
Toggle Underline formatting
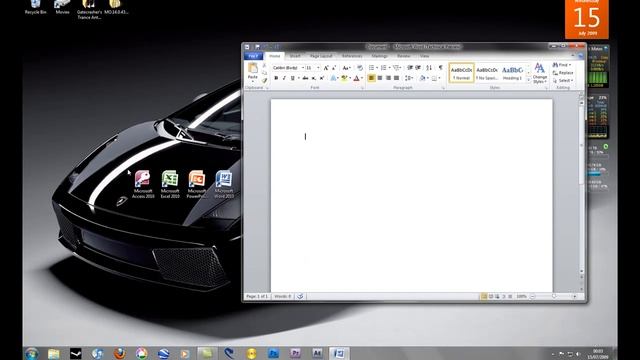coord(292,78)
